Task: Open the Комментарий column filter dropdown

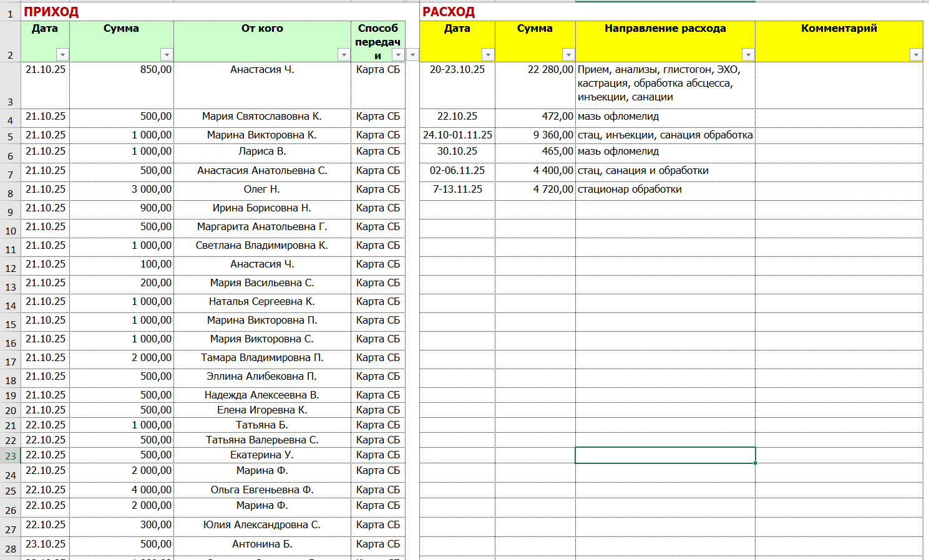Action: click(916, 55)
